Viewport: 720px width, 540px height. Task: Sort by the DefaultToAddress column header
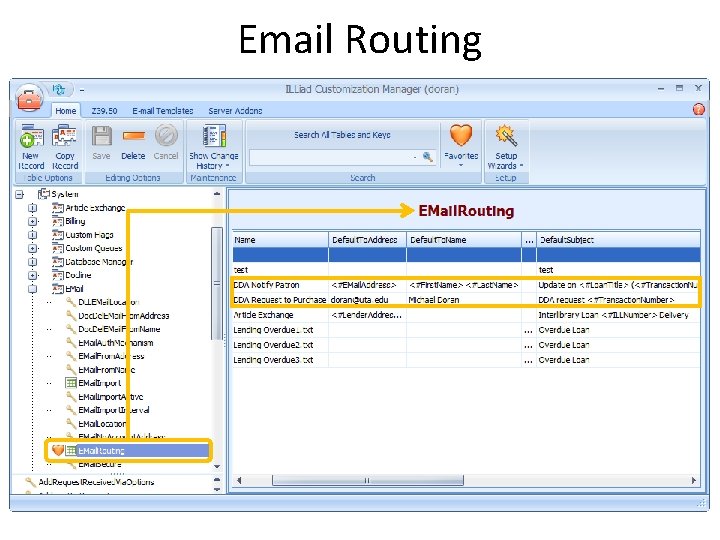pyautogui.click(x=367, y=240)
